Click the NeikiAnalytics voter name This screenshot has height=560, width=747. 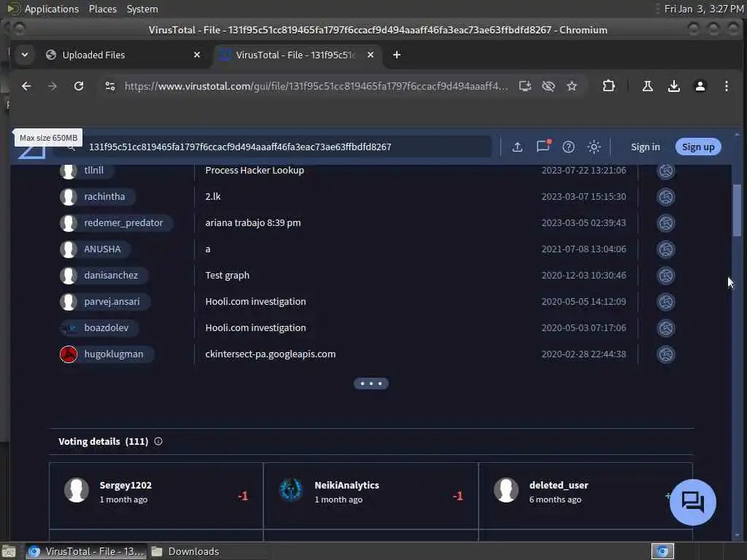pyautogui.click(x=347, y=485)
